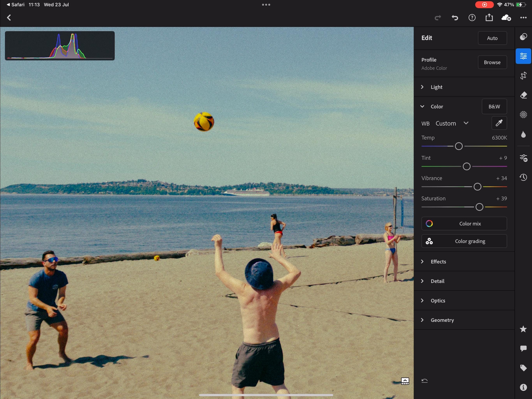Toggle the filmstrip icon on photo
The height and width of the screenshot is (399, 532).
point(405,381)
